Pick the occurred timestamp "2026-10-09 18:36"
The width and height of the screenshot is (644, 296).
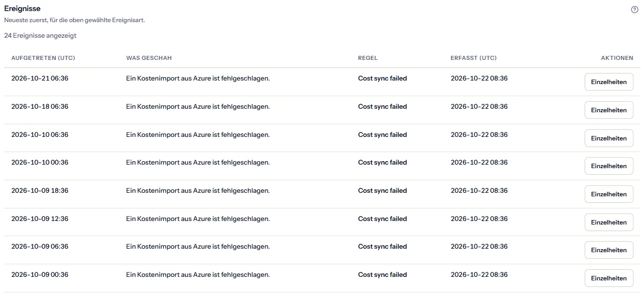(x=40, y=191)
